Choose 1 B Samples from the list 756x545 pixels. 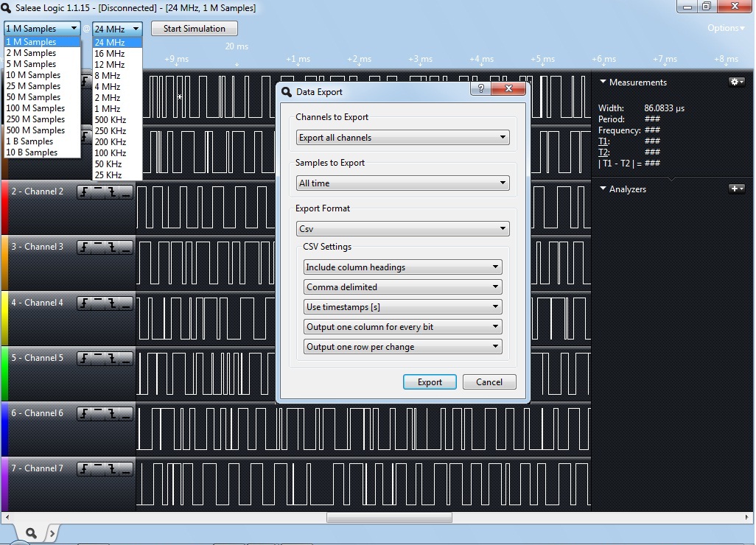42,141
